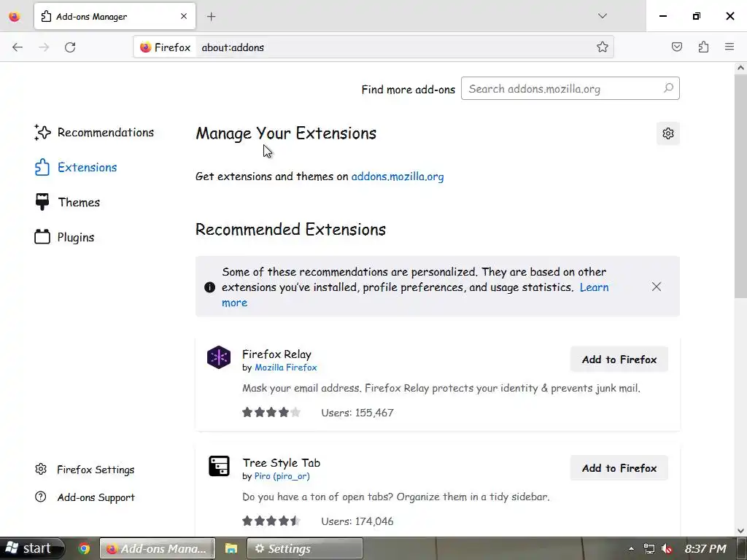Click the Firefox Relay star rating
747x560 pixels.
[271, 413]
